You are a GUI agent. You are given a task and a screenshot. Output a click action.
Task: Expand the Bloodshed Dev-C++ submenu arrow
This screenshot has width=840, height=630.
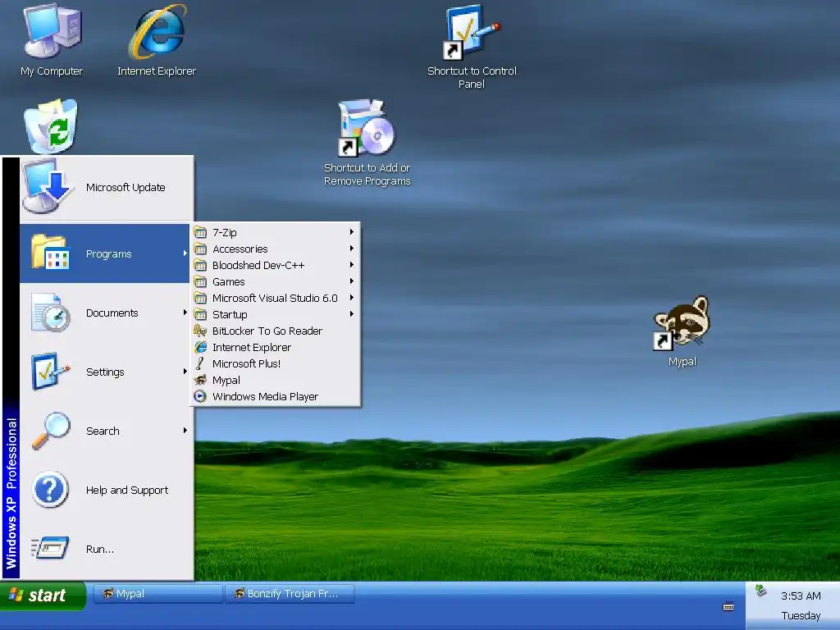pyautogui.click(x=351, y=265)
